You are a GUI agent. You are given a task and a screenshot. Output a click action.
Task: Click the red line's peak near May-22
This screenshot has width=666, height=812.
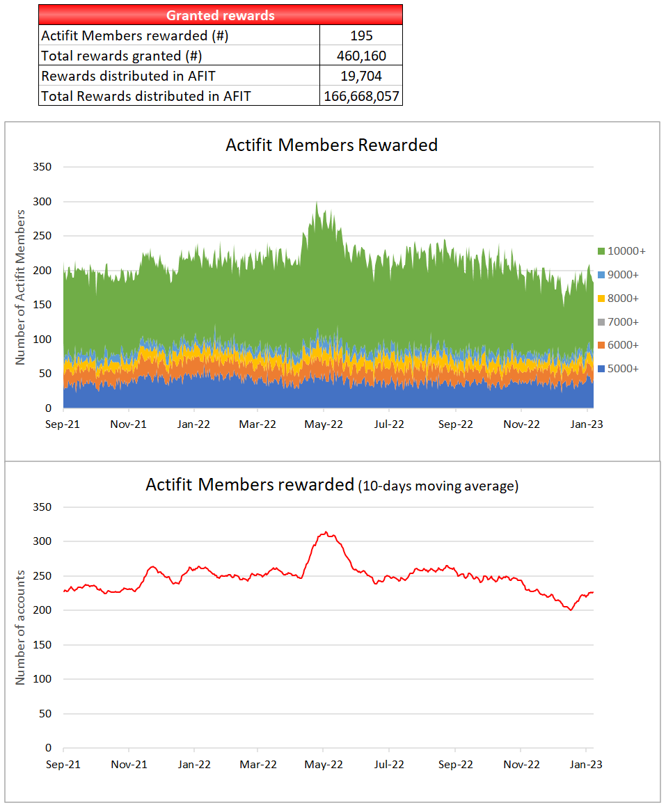326,532
